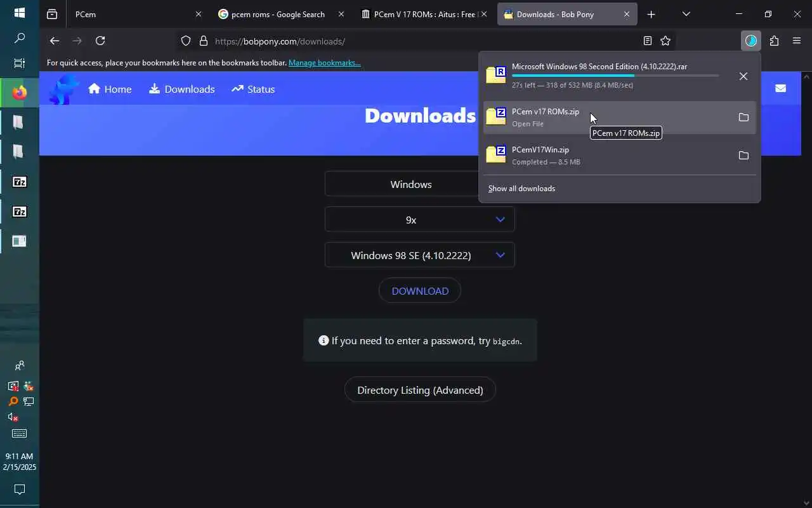Image resolution: width=812 pixels, height=508 pixels.
Task: Open Downloads nav link
Action: [182, 89]
